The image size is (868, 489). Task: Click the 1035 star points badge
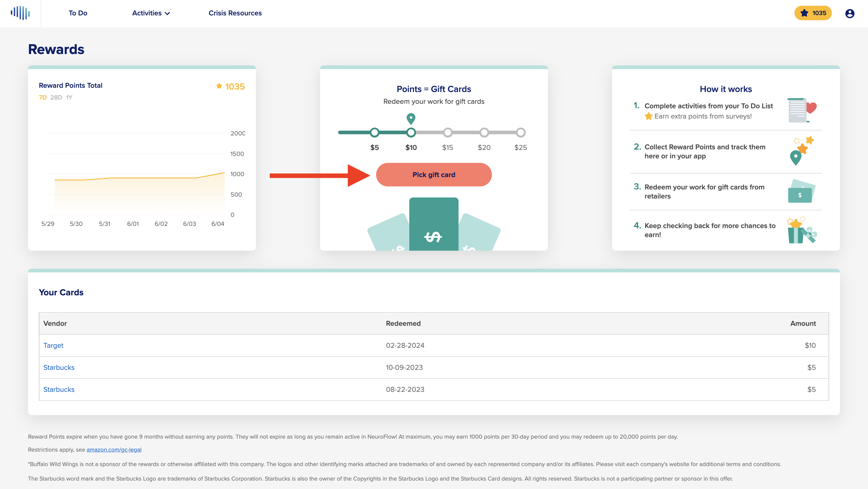[x=813, y=13]
